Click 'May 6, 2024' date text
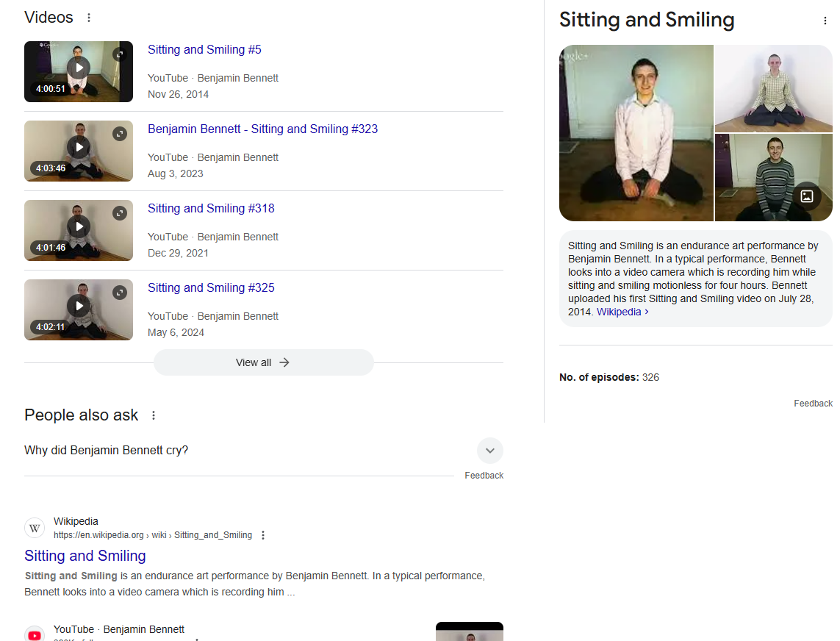This screenshot has height=641, width=840. 176,332
